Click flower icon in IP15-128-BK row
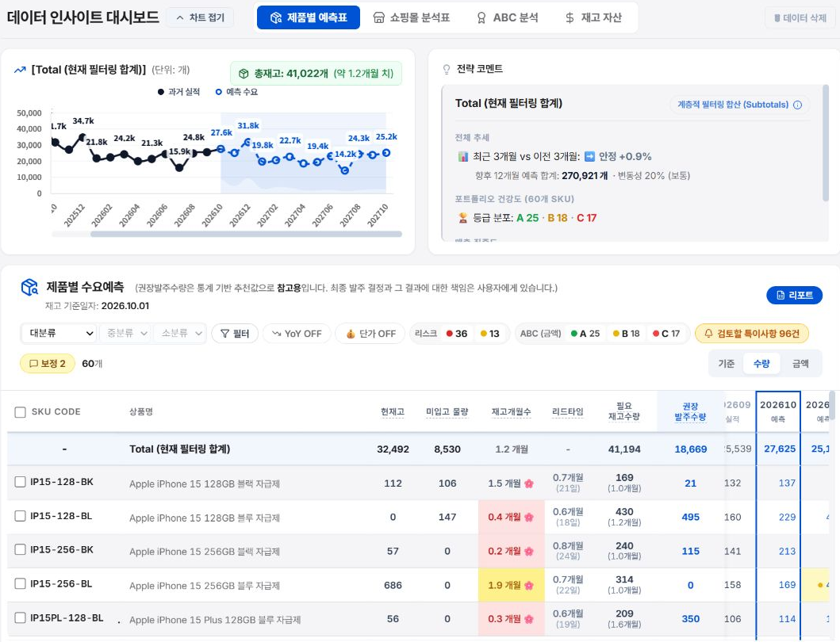 pos(529,483)
